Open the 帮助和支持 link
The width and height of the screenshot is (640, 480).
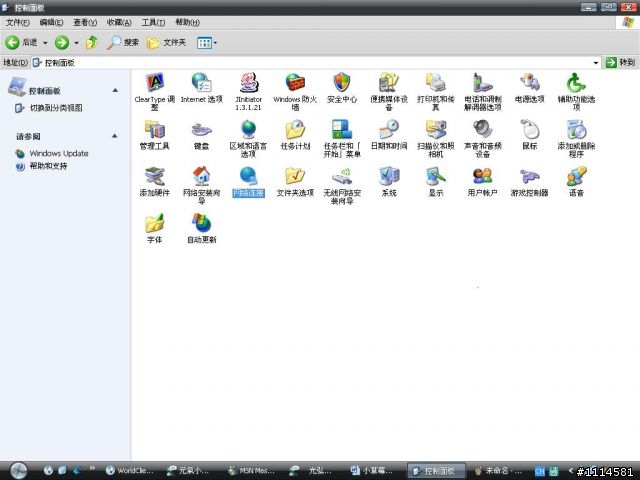point(48,166)
